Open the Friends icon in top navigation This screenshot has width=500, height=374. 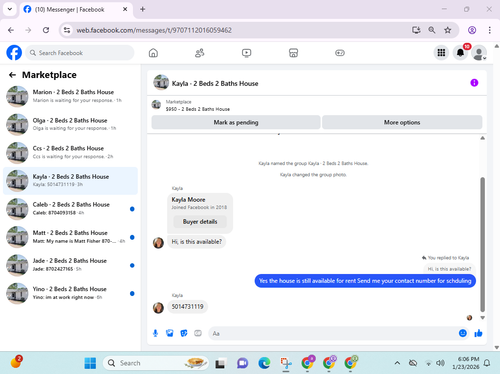click(200, 53)
